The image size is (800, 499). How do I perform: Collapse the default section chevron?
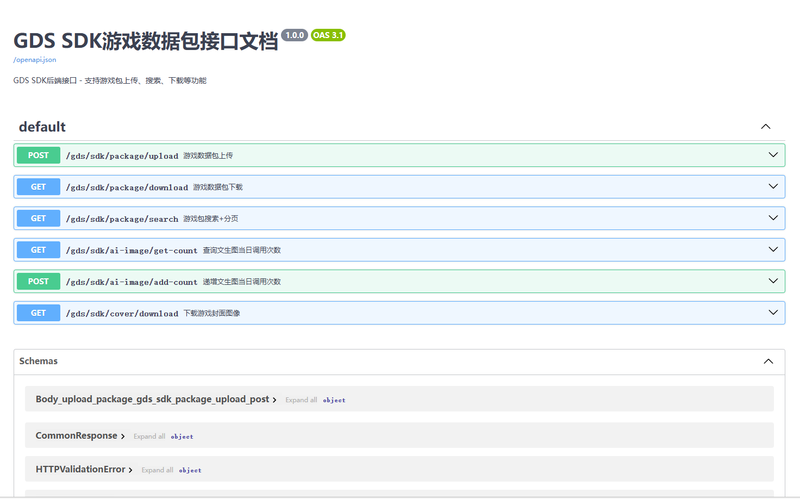(x=765, y=127)
